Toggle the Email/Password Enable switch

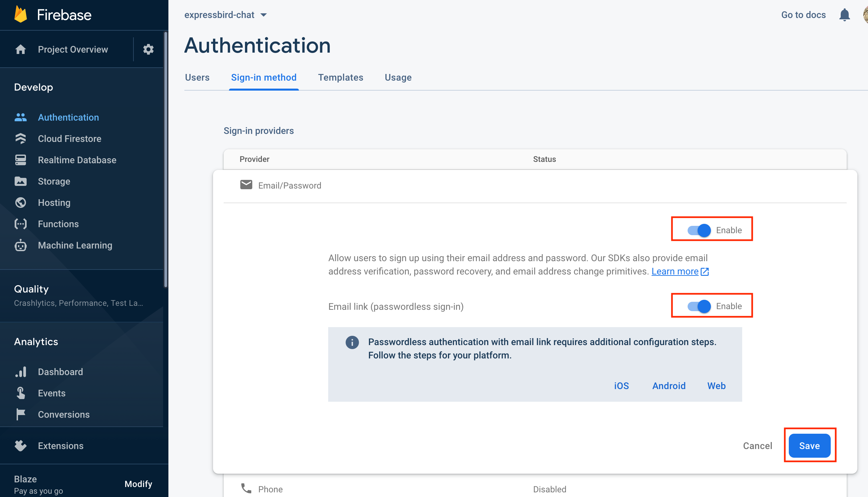coord(699,231)
